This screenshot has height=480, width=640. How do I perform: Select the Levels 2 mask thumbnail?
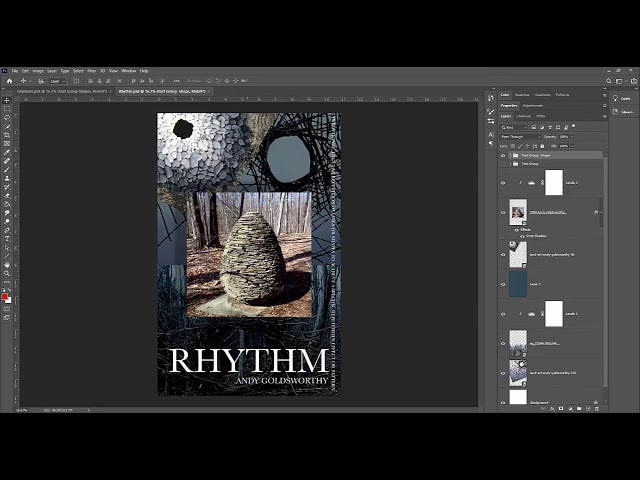(x=554, y=183)
